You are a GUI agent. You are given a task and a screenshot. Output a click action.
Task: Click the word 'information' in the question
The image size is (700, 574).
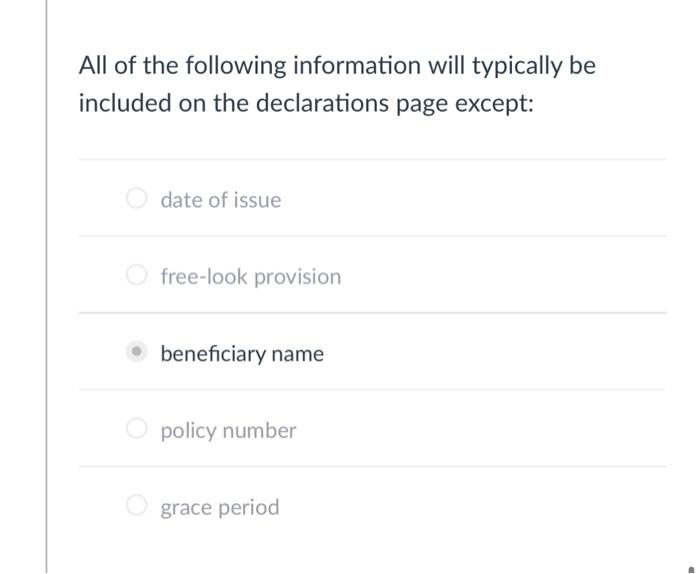click(357, 65)
